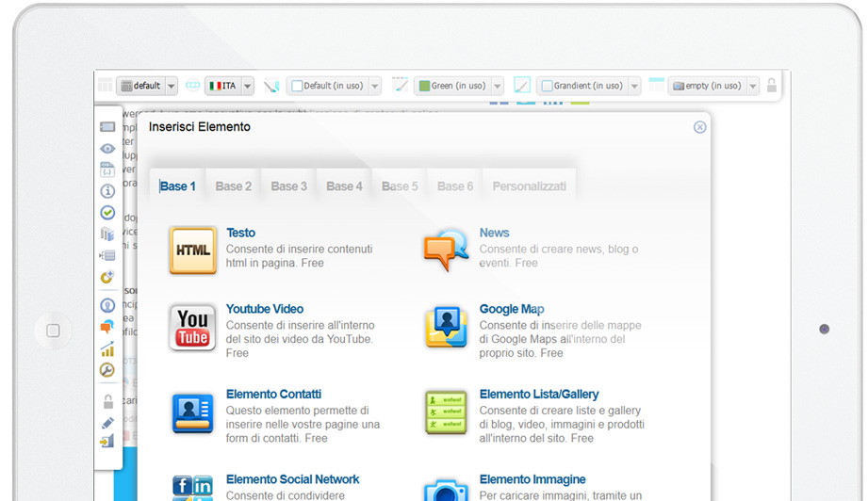
Task: Click the Elemento Immagine title link
Action: [532, 479]
